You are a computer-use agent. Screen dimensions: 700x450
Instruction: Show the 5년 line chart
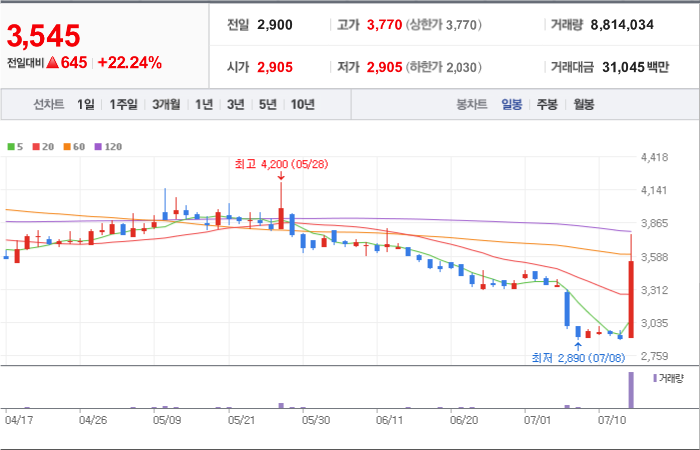pyautogui.click(x=268, y=104)
